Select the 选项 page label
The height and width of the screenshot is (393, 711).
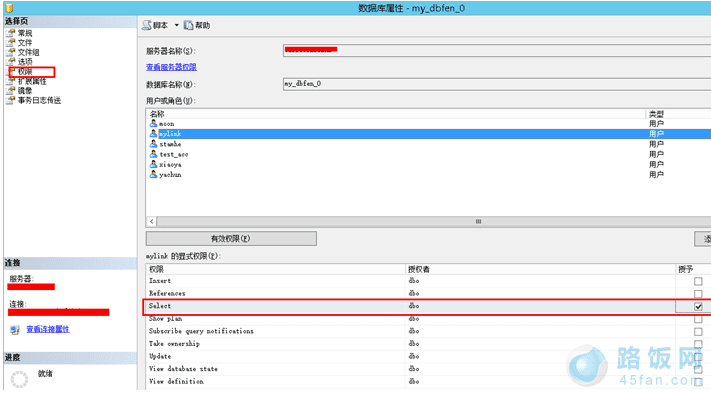pos(25,62)
